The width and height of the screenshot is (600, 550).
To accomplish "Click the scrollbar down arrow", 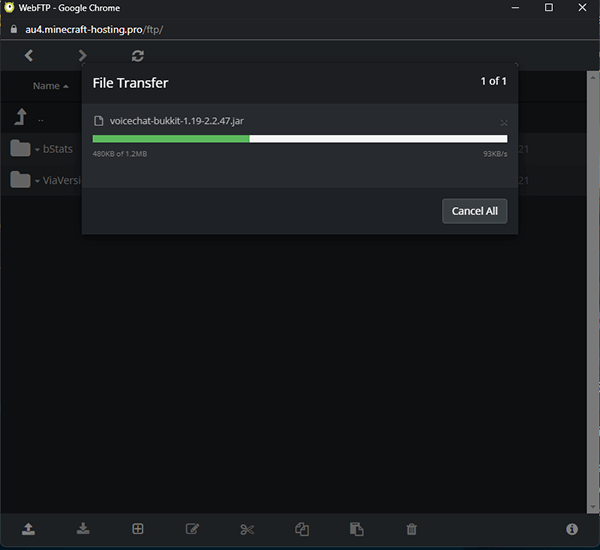I will [593, 507].
